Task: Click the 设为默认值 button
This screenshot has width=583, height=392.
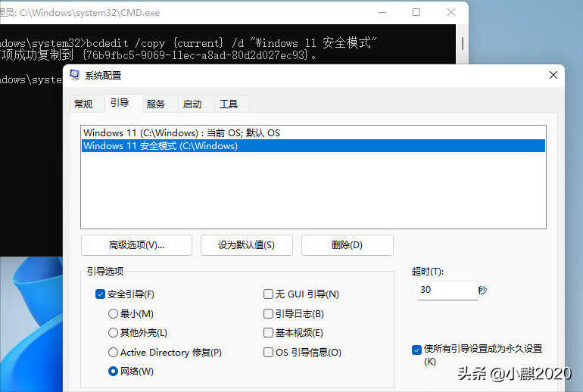Action: click(246, 245)
